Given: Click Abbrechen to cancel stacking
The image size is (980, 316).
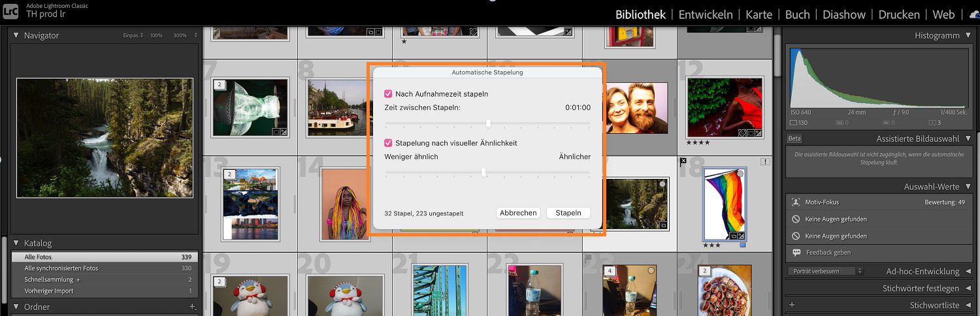Looking at the screenshot, I should pyautogui.click(x=518, y=213).
